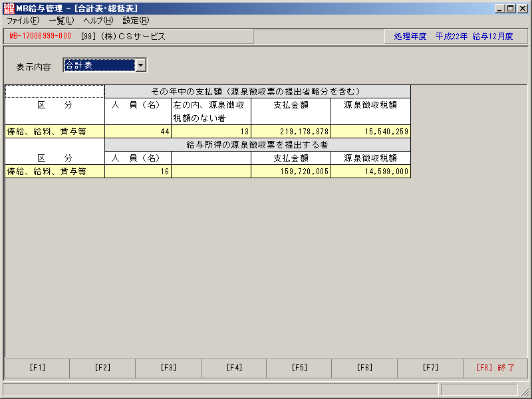Open the ファイル(F) menu
The width and height of the screenshot is (532, 399).
[23, 21]
